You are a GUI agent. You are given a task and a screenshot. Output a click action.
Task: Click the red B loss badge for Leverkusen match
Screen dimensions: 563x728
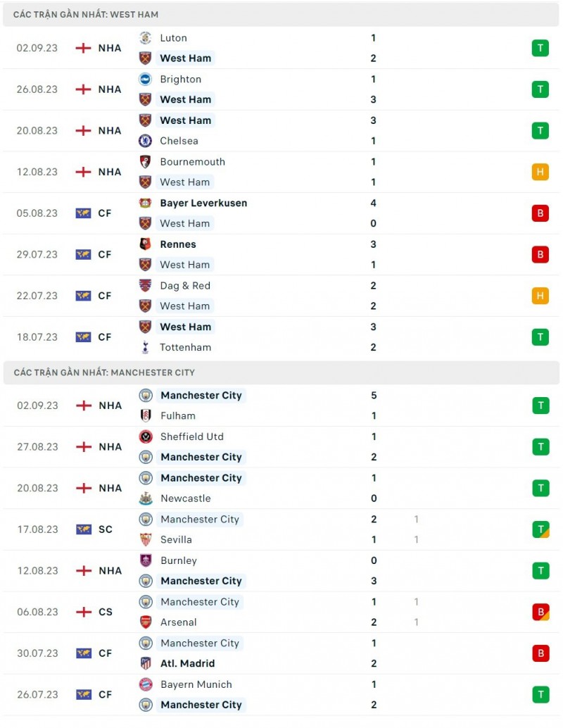point(540,213)
